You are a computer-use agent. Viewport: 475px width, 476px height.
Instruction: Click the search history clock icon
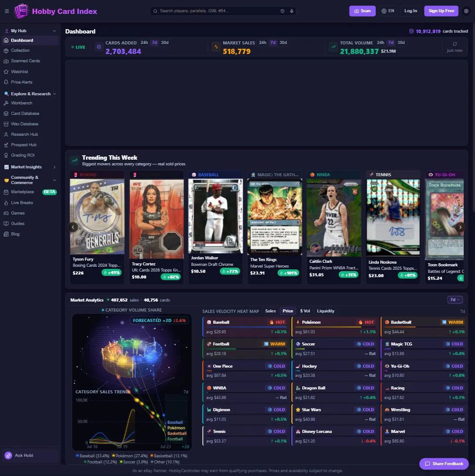282,11
